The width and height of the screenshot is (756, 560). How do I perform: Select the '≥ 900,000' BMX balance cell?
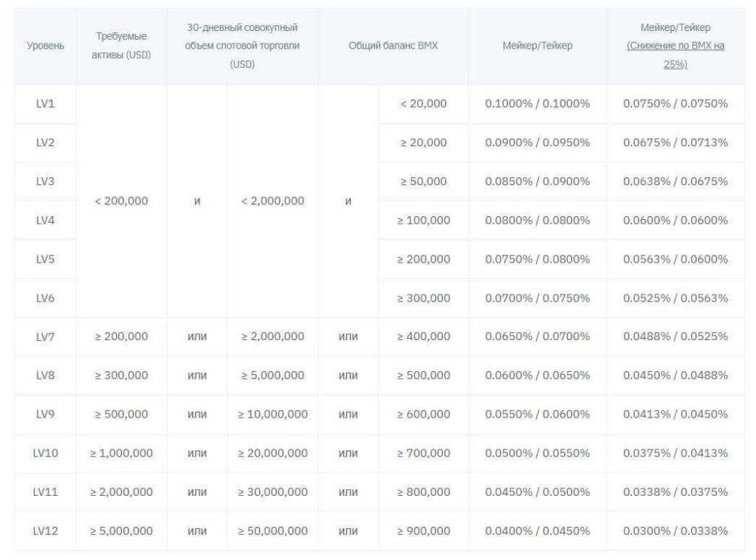(x=423, y=530)
